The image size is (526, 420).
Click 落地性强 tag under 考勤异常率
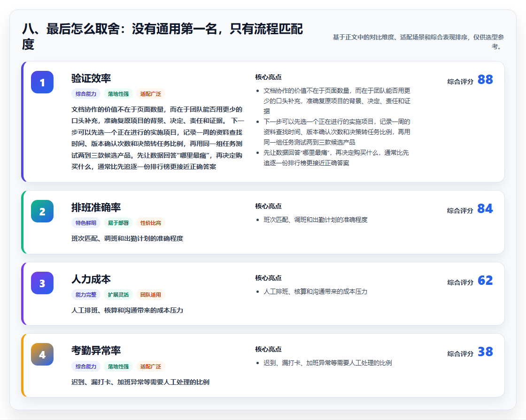[x=118, y=367]
